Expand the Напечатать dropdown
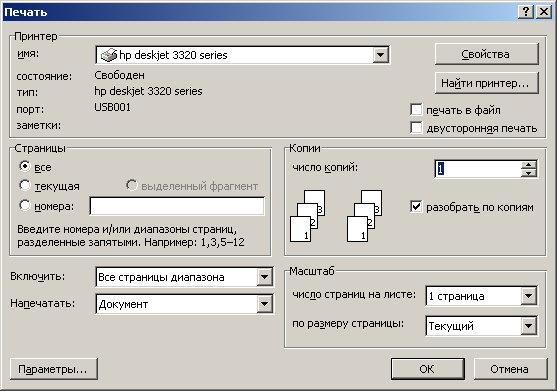557x391 pixels. [265, 304]
